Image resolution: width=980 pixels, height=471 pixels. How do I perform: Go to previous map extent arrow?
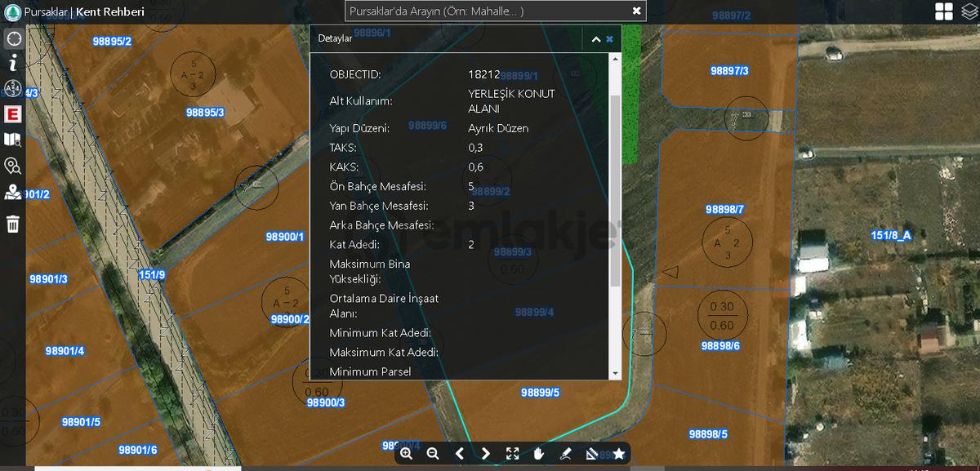point(460,454)
